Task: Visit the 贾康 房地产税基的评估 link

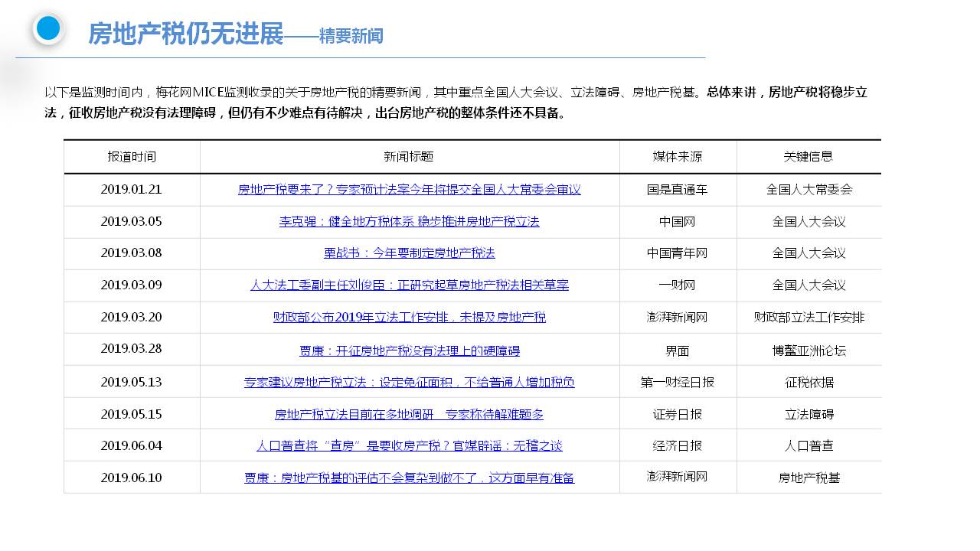Action: pos(409,478)
